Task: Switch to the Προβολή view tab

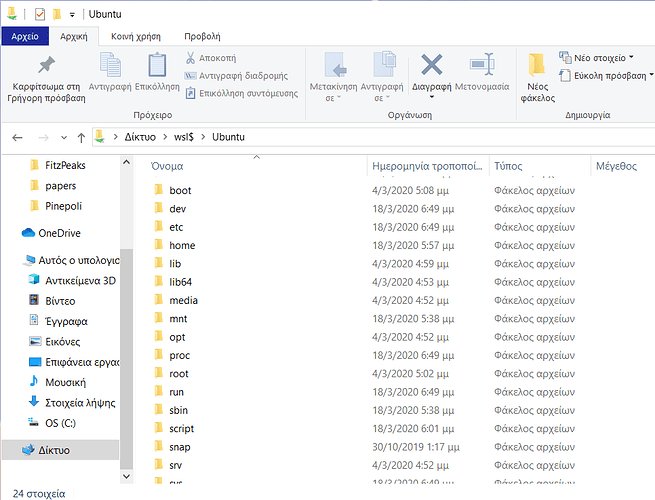Action: (202, 36)
